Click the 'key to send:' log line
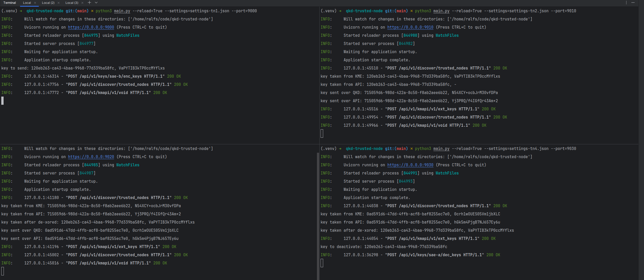644x280 pixels. (x=83, y=68)
